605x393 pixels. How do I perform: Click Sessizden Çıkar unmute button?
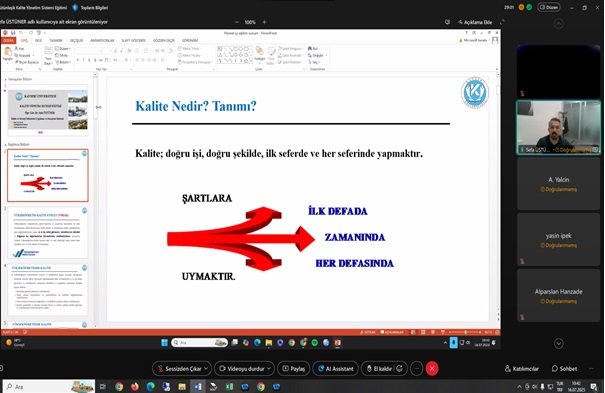(x=179, y=369)
